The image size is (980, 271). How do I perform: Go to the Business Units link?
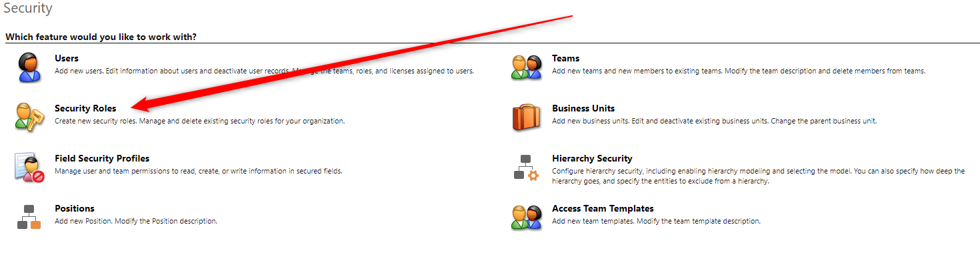click(x=583, y=108)
